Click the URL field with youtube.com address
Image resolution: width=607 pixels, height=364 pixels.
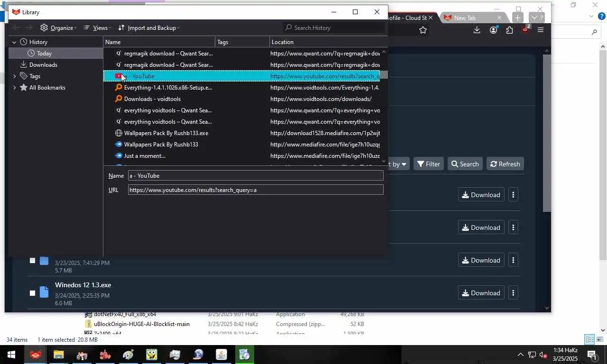(x=255, y=190)
